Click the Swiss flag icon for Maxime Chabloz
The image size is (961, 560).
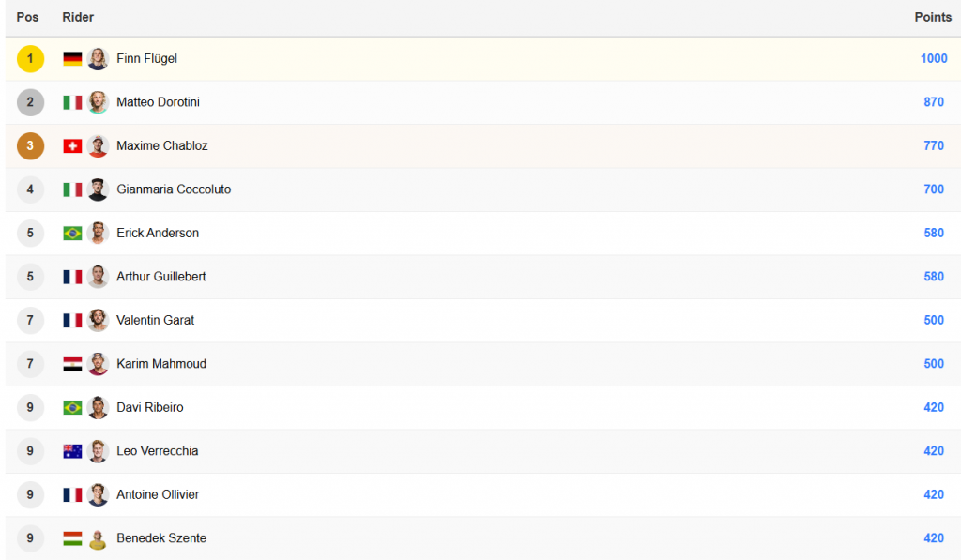tap(72, 146)
